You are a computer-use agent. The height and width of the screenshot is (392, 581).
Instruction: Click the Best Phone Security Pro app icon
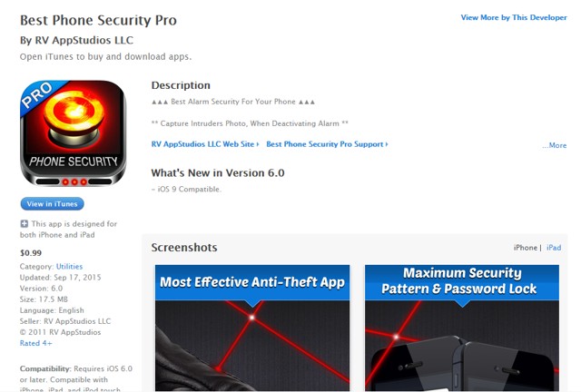[x=73, y=133]
